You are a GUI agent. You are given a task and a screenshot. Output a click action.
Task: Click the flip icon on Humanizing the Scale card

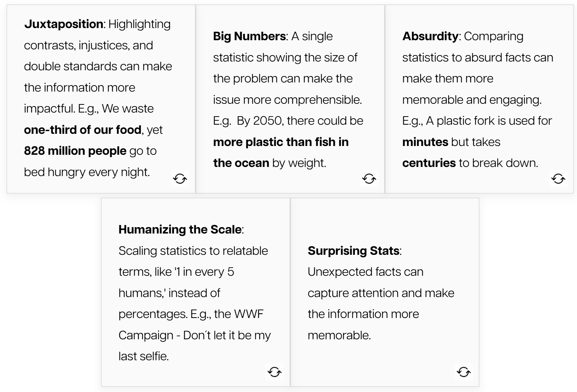tap(275, 372)
